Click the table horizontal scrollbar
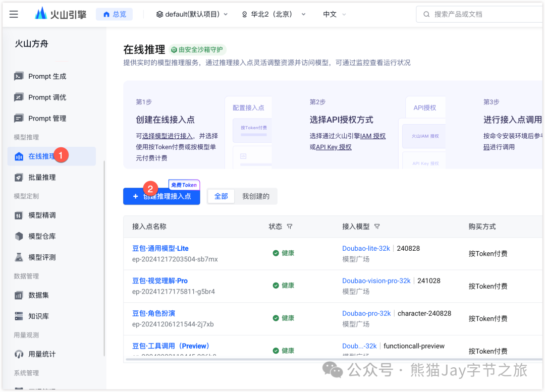Viewport: 545px width, 392px height. click(x=334, y=360)
